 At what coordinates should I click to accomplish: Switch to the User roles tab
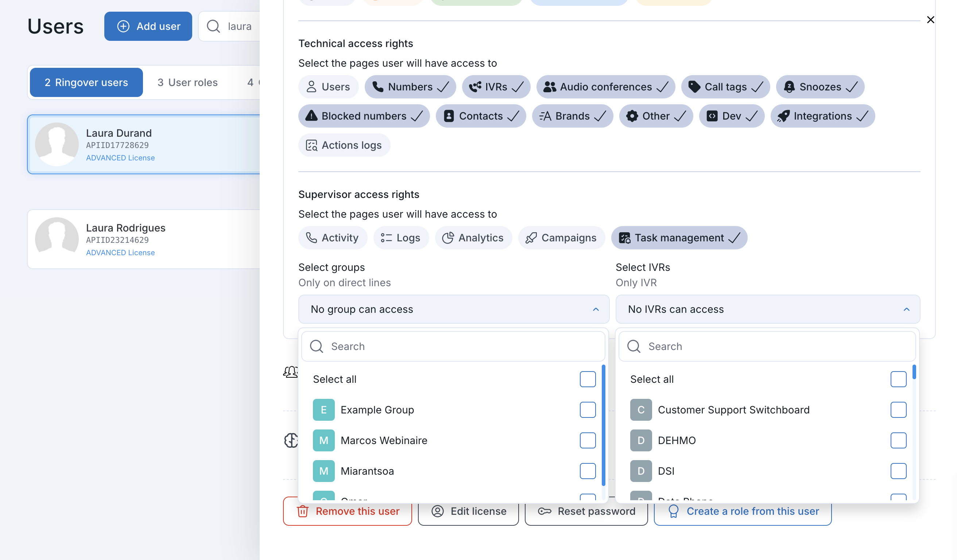[187, 82]
